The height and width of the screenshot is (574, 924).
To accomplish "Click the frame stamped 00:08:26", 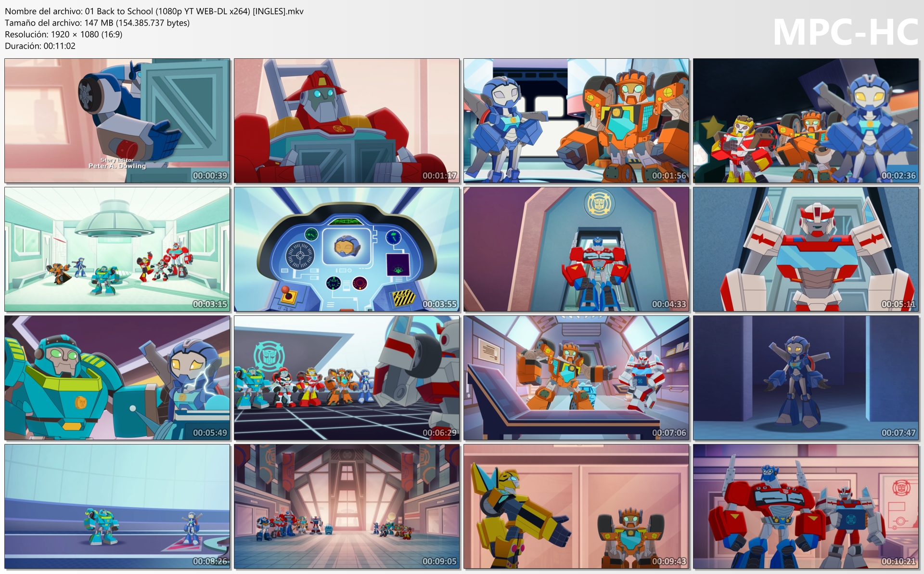I will [x=117, y=507].
